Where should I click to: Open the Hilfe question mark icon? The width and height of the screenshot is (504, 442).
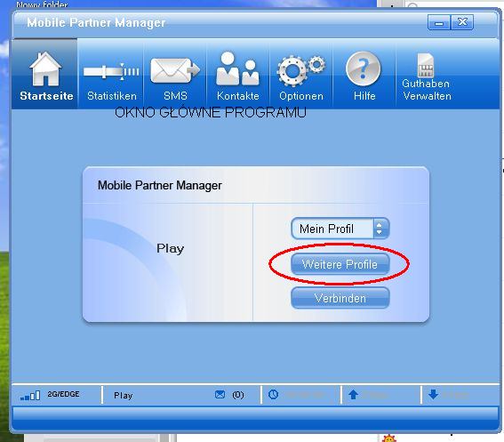pyautogui.click(x=364, y=68)
